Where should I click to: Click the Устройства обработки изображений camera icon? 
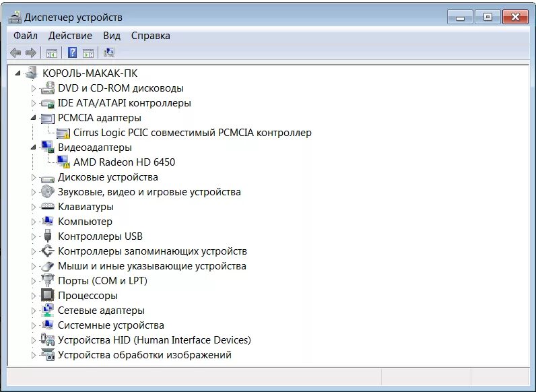(48, 354)
